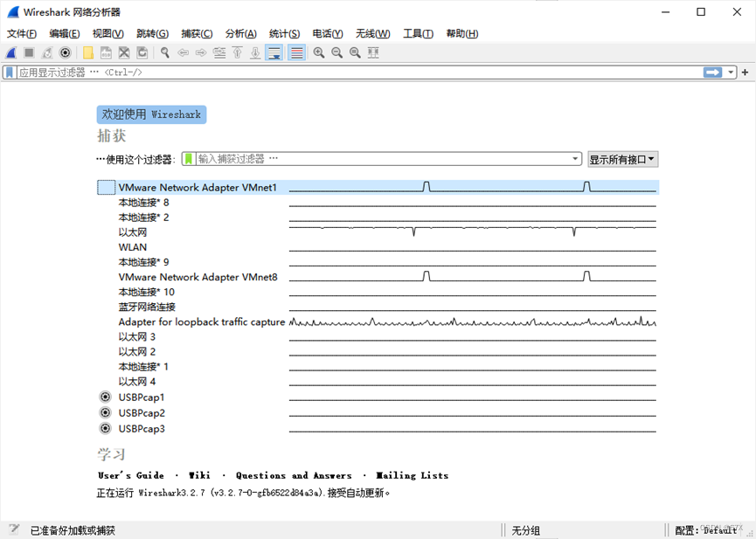Click USBPcap2 settings gear icon
756x539 pixels.
105,412
